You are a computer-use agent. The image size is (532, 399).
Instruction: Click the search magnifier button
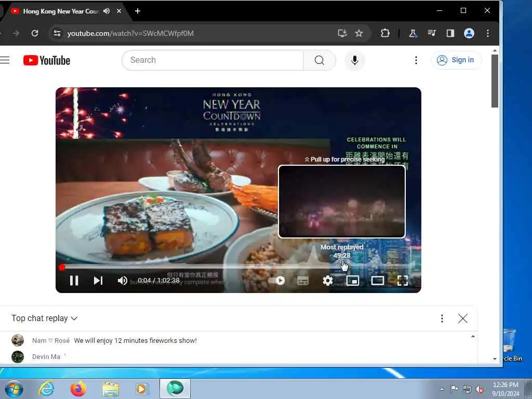tap(320, 60)
